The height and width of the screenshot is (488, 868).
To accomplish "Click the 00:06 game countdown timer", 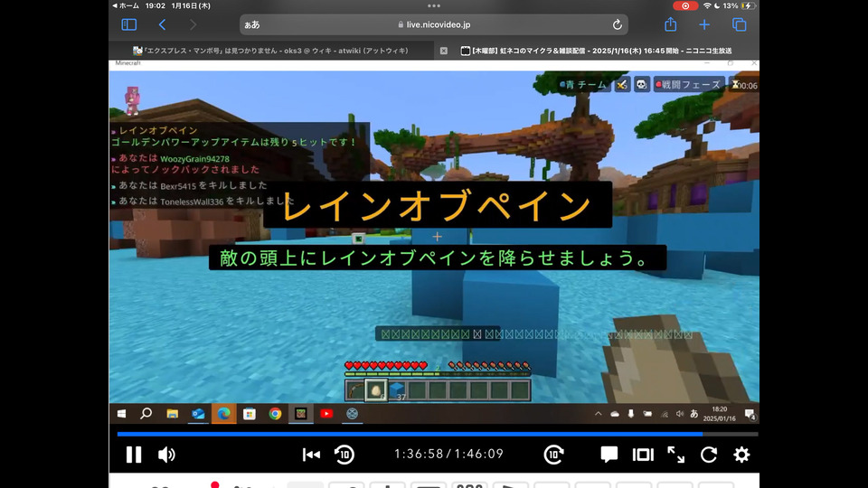I will 745,85.
